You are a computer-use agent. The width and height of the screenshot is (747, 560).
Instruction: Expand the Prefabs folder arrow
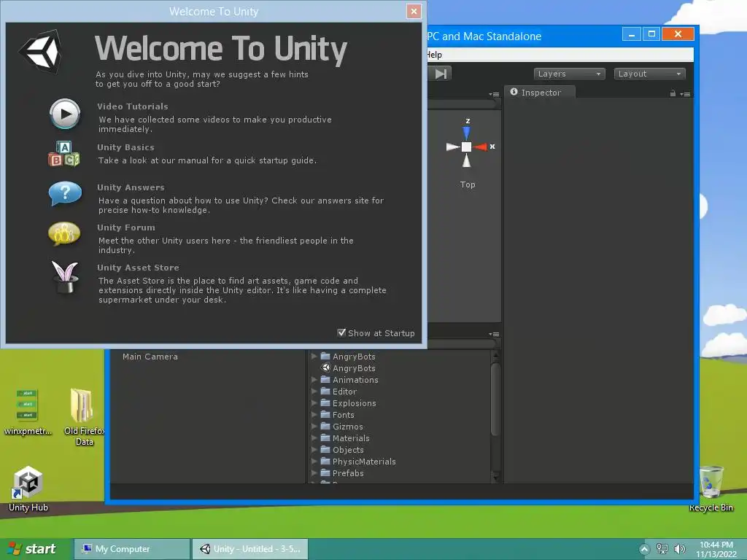(x=314, y=472)
